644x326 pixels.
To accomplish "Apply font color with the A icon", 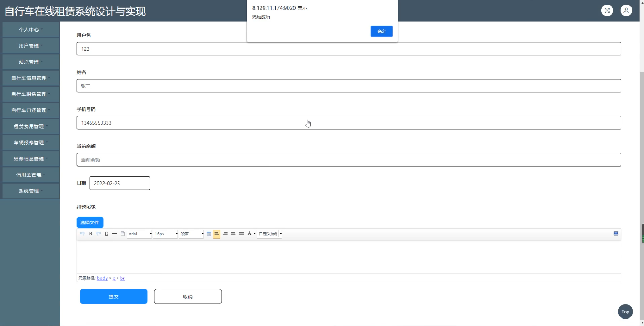I will 249,234.
